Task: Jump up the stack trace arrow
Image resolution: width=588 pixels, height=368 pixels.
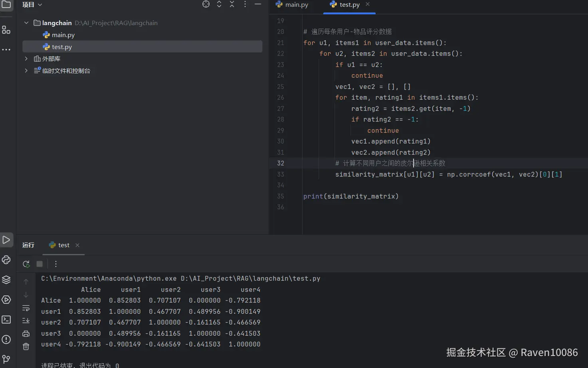Action: [x=26, y=282]
